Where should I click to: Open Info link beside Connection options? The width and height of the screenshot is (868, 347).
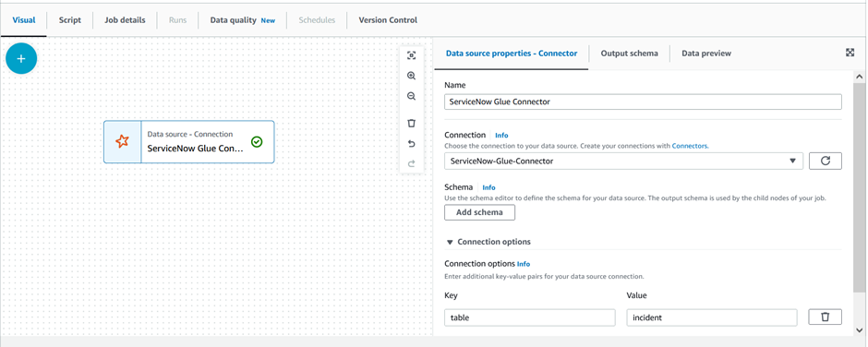(524, 264)
